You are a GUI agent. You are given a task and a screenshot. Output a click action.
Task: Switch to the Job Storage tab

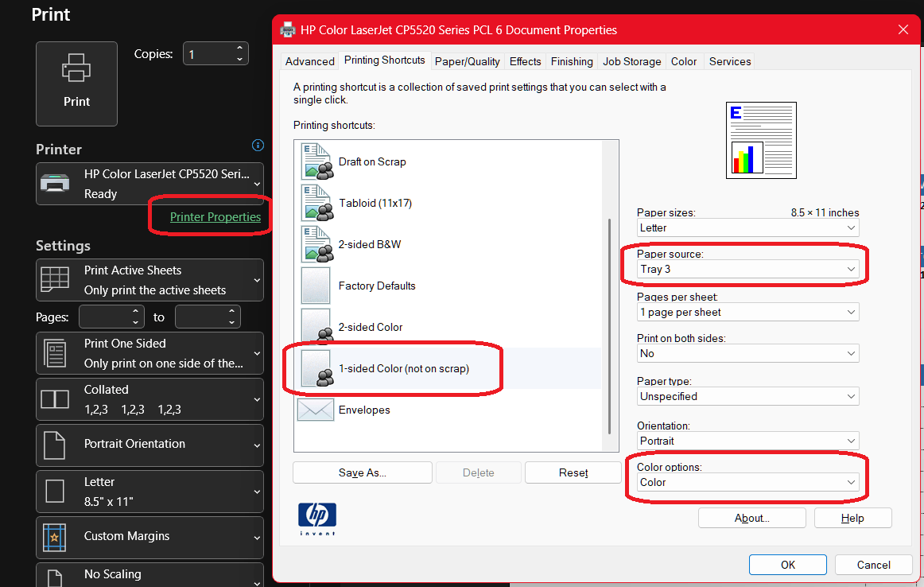tap(631, 61)
